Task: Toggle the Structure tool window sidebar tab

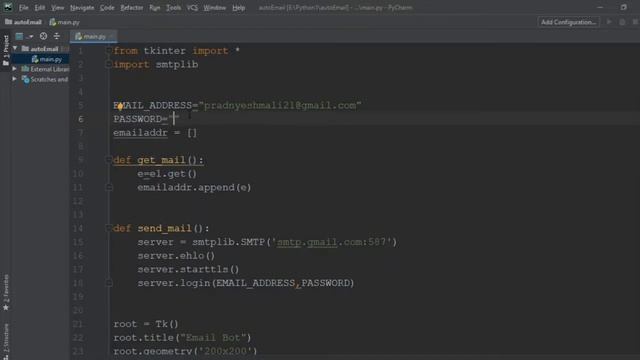Action: click(6, 342)
